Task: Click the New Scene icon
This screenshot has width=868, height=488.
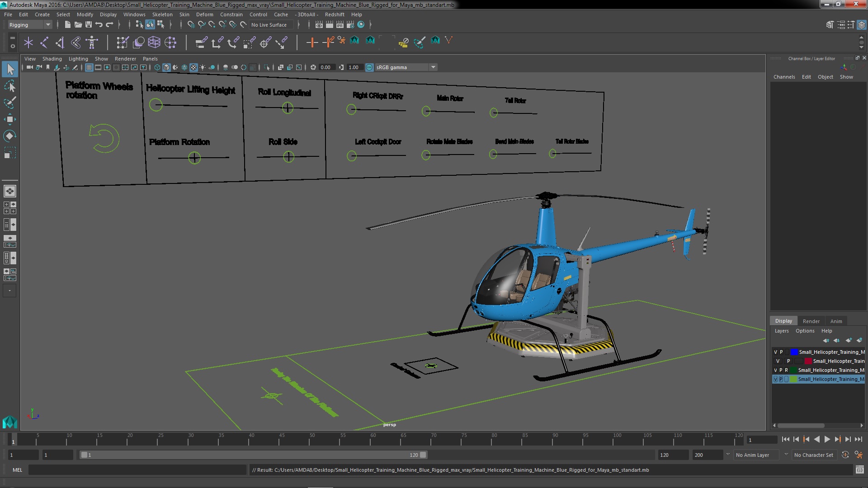Action: (x=67, y=24)
